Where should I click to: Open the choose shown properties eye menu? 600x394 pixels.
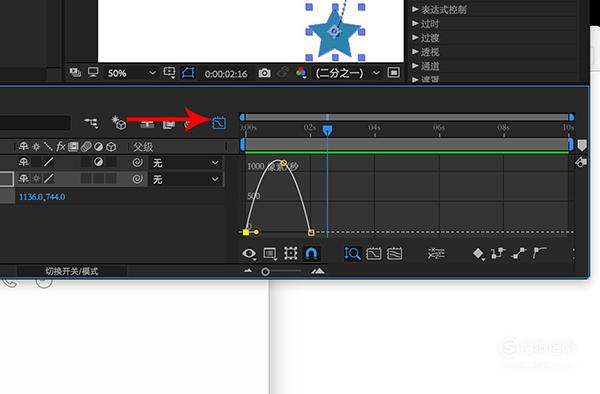(x=249, y=253)
